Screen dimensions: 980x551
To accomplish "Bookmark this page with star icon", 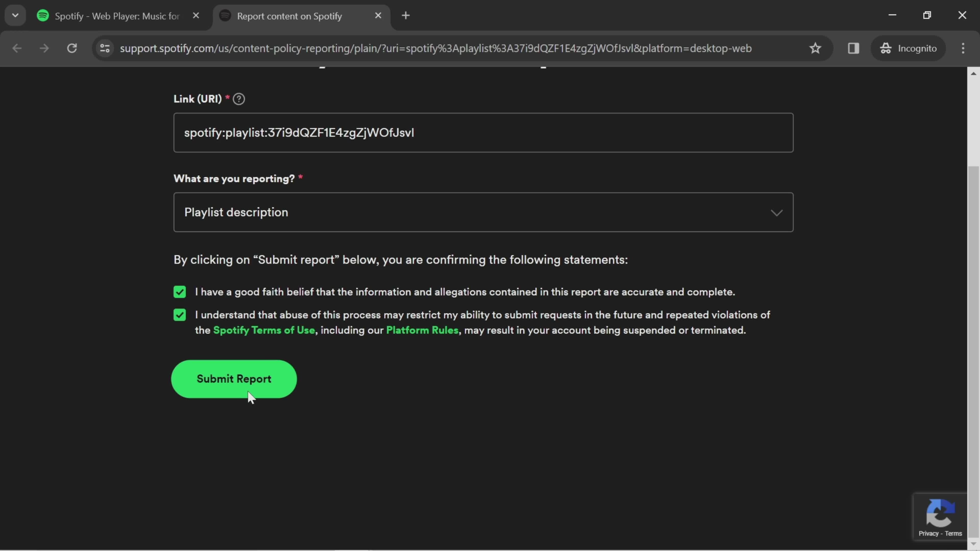I will tap(815, 48).
